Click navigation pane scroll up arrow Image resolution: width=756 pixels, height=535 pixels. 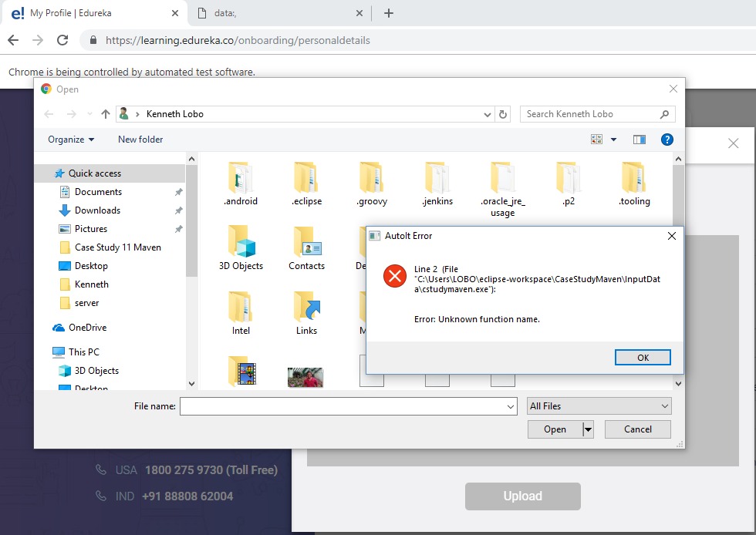coord(192,159)
